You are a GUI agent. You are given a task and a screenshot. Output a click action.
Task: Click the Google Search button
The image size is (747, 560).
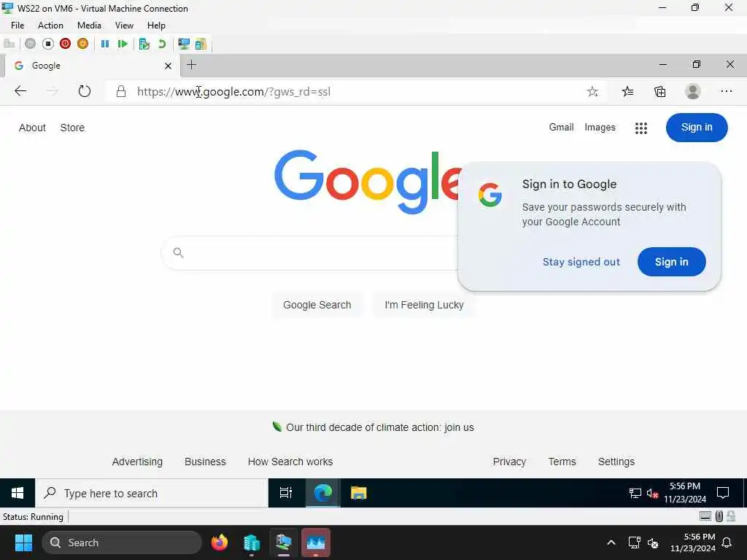[x=317, y=305]
